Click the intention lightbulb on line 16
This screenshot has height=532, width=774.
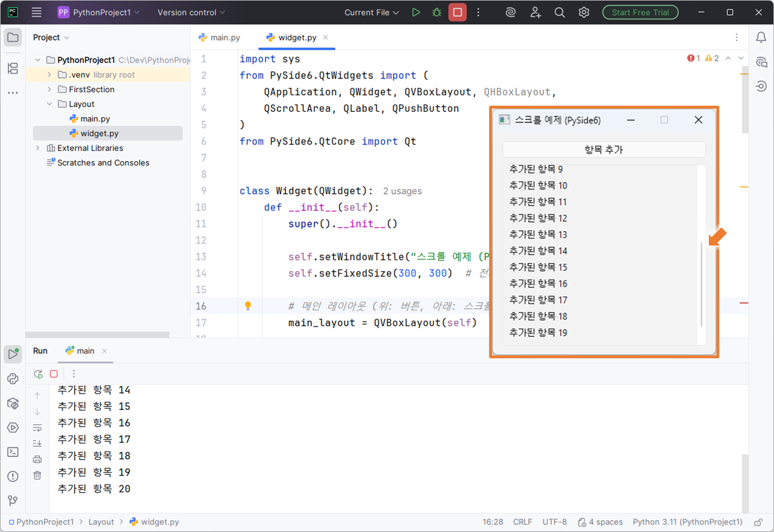[x=248, y=306]
